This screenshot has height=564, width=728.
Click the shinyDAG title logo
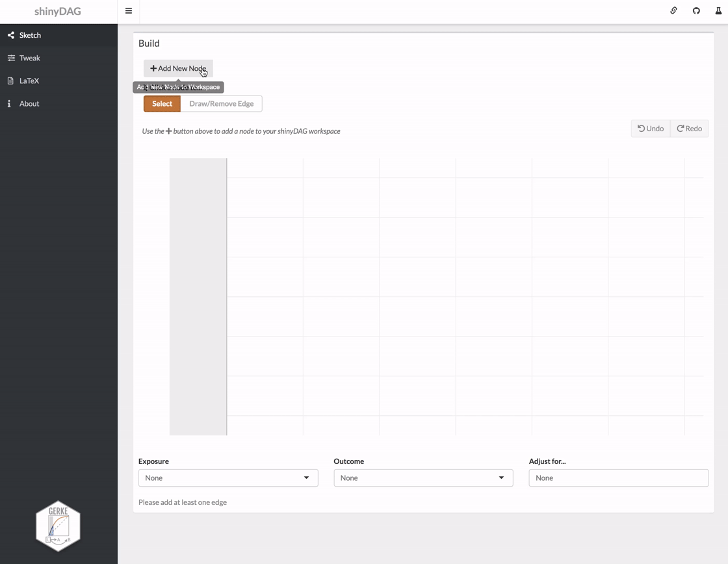[58, 11]
